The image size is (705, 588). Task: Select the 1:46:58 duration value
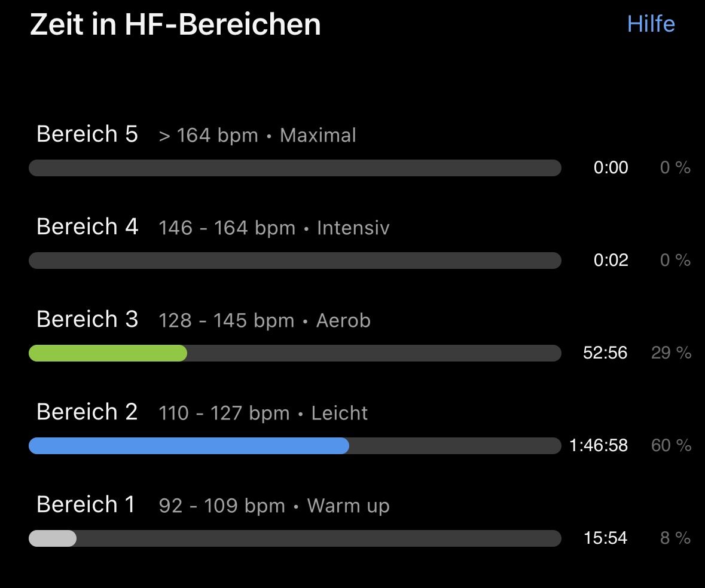pyautogui.click(x=599, y=446)
